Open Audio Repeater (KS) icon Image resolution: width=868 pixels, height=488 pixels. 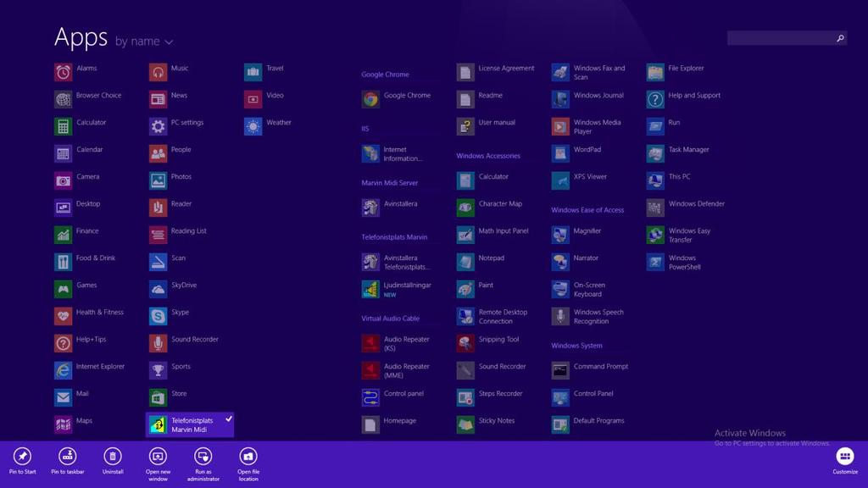coord(370,343)
